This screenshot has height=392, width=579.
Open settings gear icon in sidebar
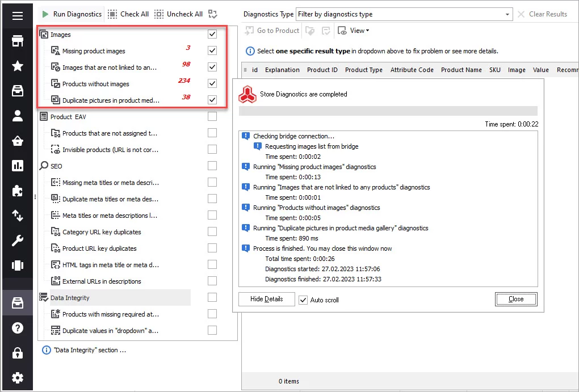pos(18,378)
